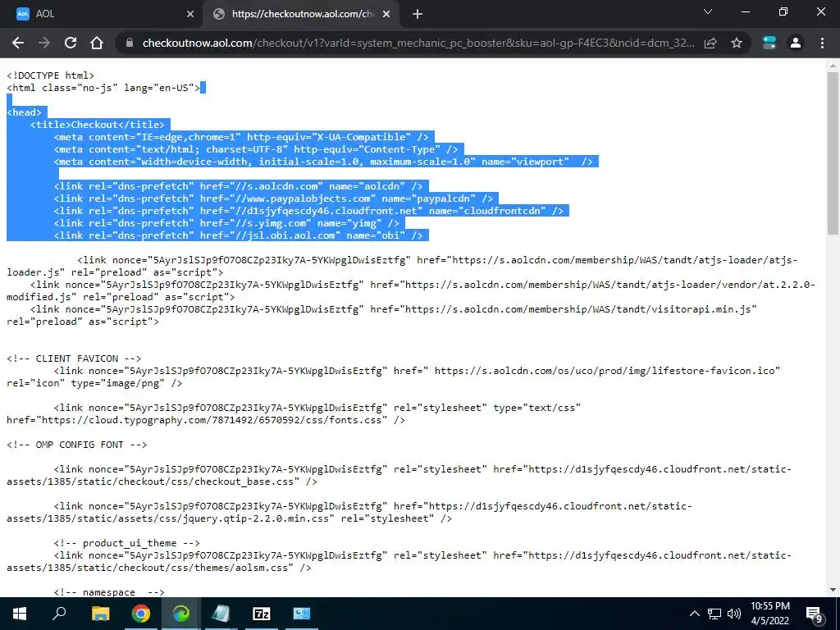Click the cloud.typography.com fonts.css URL
Image resolution: width=840 pixels, height=630 pixels.
(x=212, y=421)
